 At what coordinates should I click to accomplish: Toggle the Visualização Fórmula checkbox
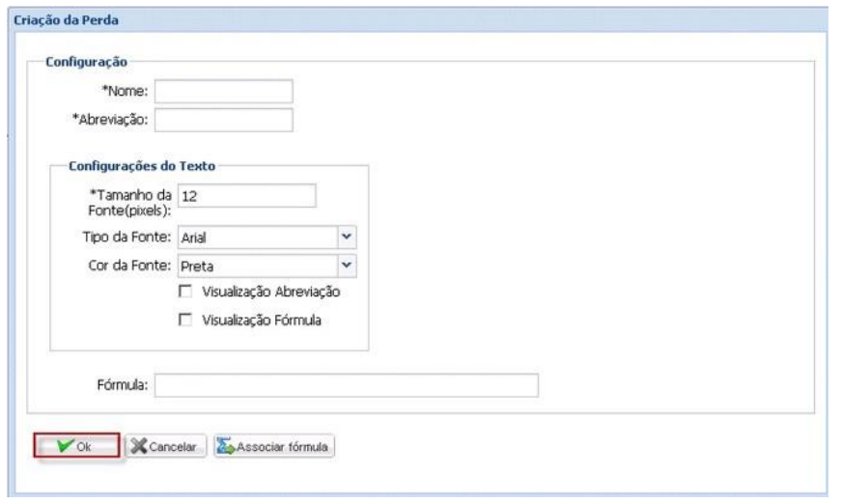coord(183,321)
